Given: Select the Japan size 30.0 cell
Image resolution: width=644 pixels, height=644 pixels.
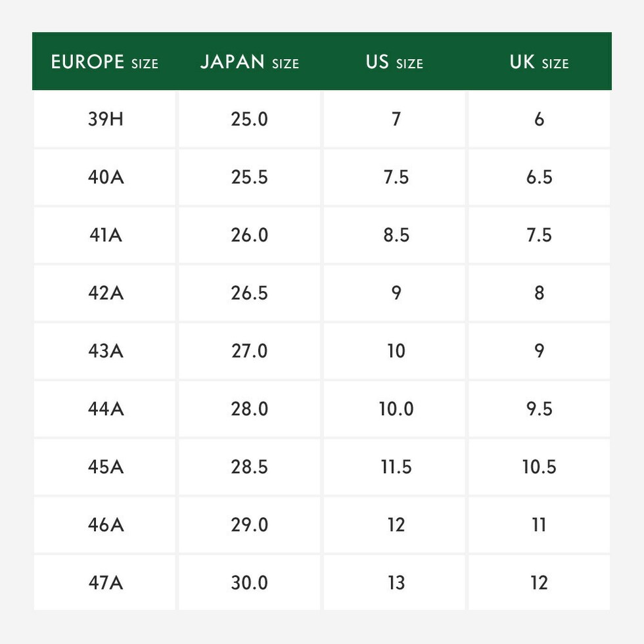Looking at the screenshot, I should coord(250,582).
